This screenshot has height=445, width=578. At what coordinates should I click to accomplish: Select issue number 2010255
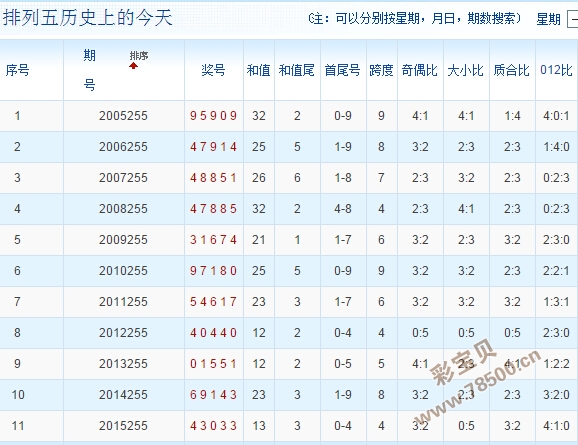(x=123, y=271)
